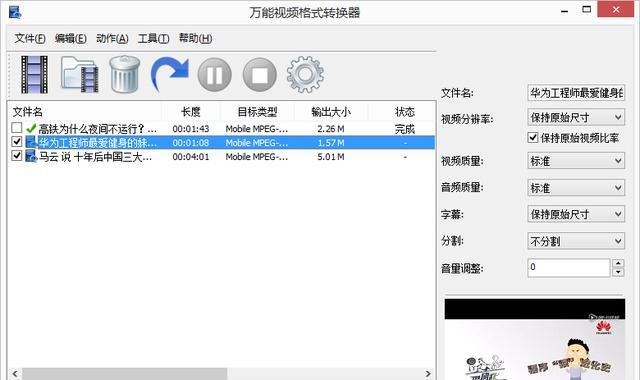
Task: Click the scrollbar right arrow
Action: (428, 373)
